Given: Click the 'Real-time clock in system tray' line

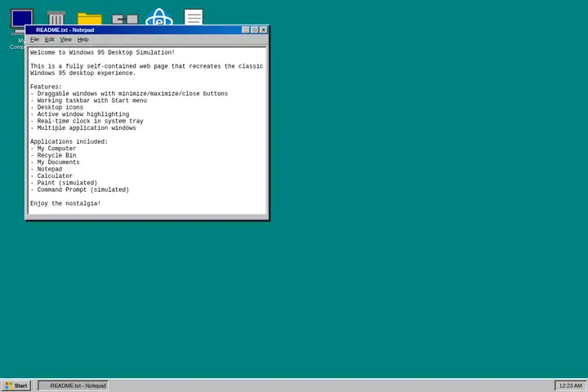Looking at the screenshot, I should coord(87,121).
